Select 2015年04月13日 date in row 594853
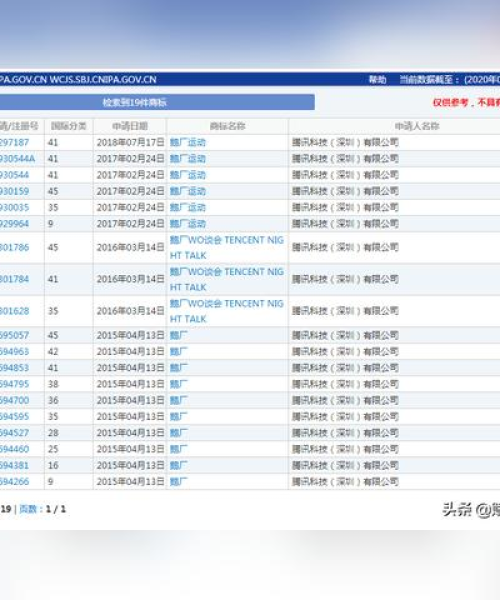This screenshot has height=600, width=500. coord(130,368)
